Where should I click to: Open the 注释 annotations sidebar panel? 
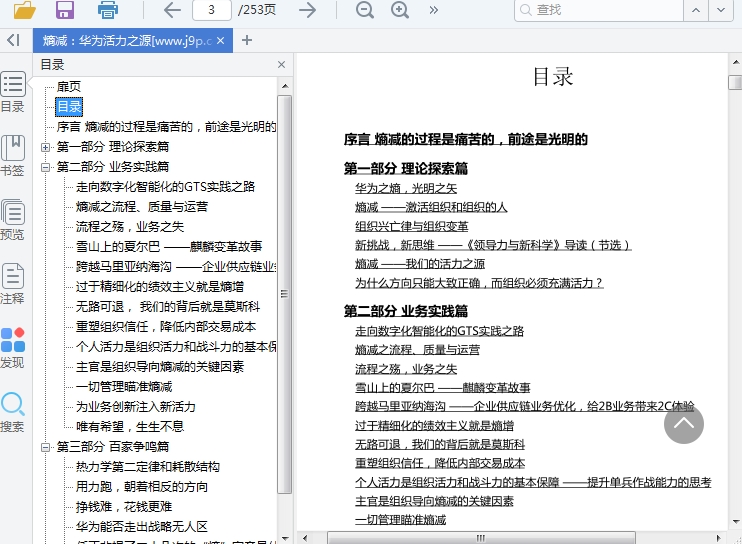[13, 284]
